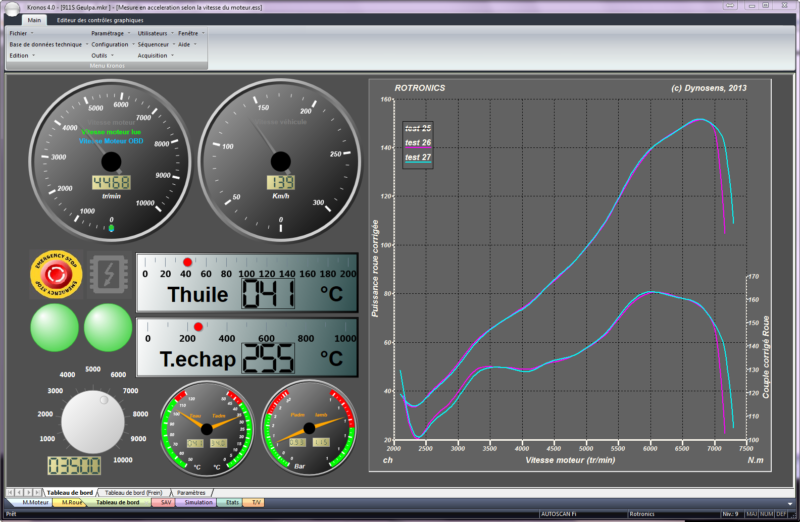Select the Tableau de bord (Frein) sheet tab

click(133, 492)
